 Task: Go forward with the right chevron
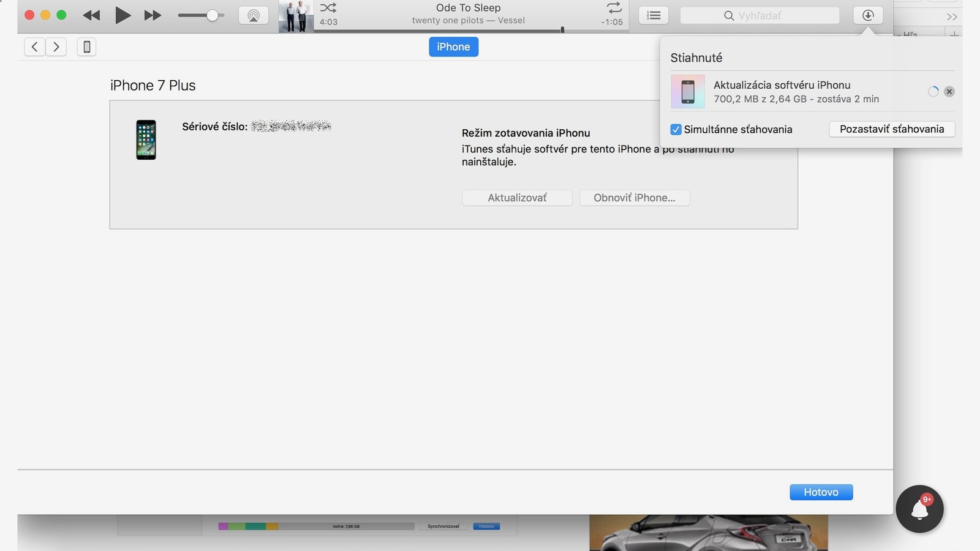pos(56,47)
